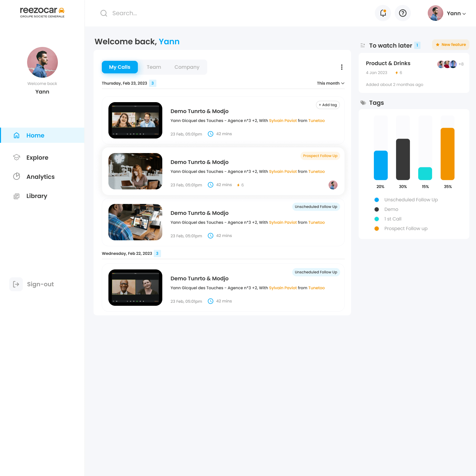This screenshot has height=476, width=476.
Task: Click the orange 35% bar in Tags chart
Action: pyautogui.click(x=447, y=154)
